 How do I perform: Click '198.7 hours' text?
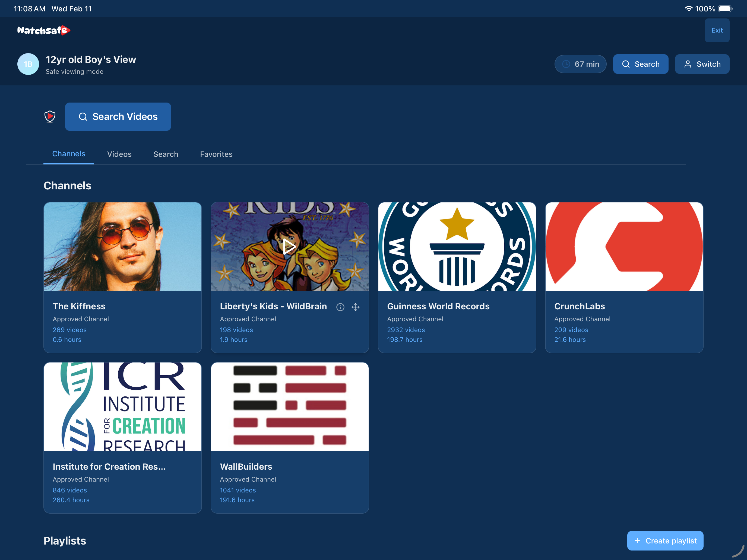click(404, 340)
